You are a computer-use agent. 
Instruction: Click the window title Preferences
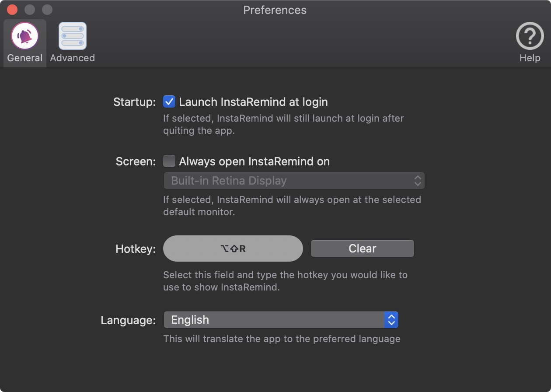275,10
